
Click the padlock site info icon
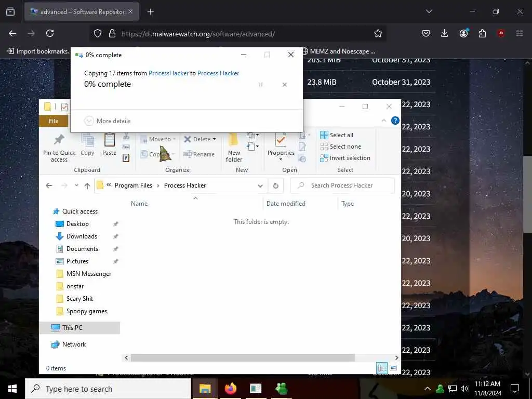click(x=112, y=33)
